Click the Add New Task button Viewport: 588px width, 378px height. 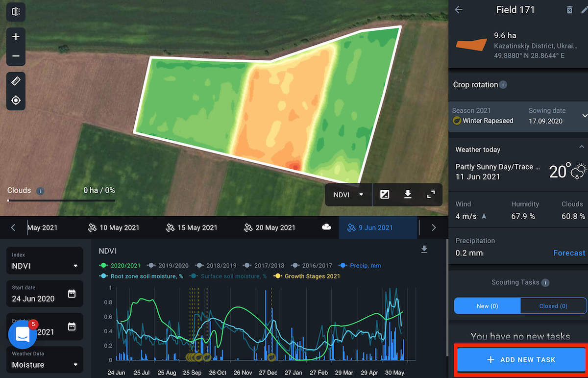click(x=520, y=359)
